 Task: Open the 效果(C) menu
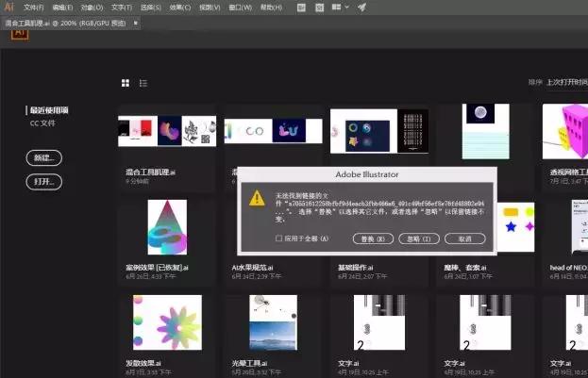tap(180, 8)
